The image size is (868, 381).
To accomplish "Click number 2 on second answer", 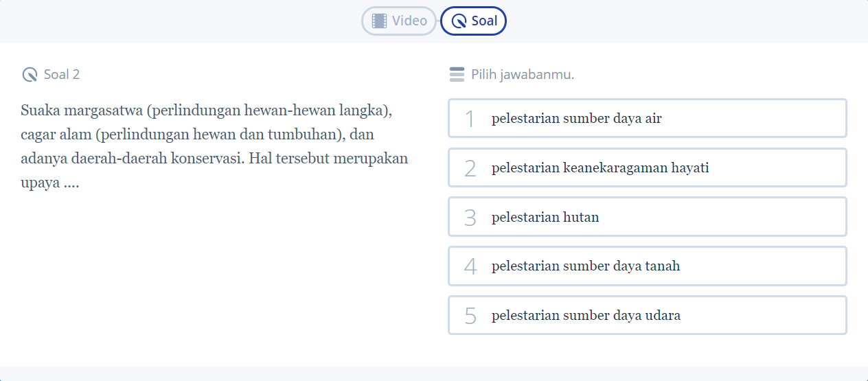I will coord(470,168).
